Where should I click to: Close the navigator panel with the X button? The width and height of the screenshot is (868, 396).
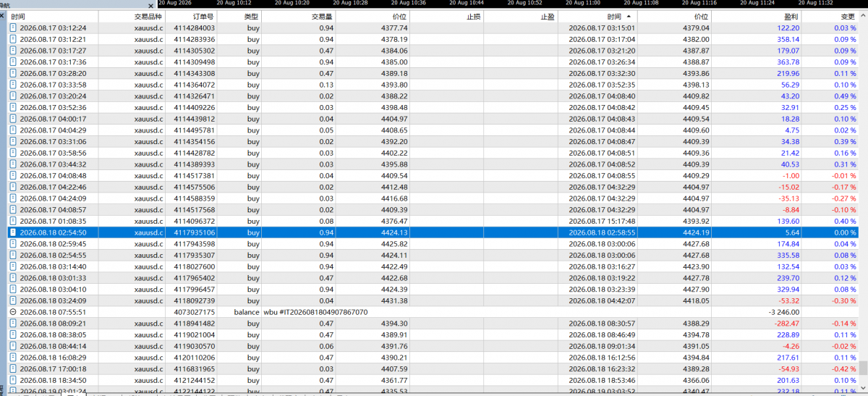[150, 5]
